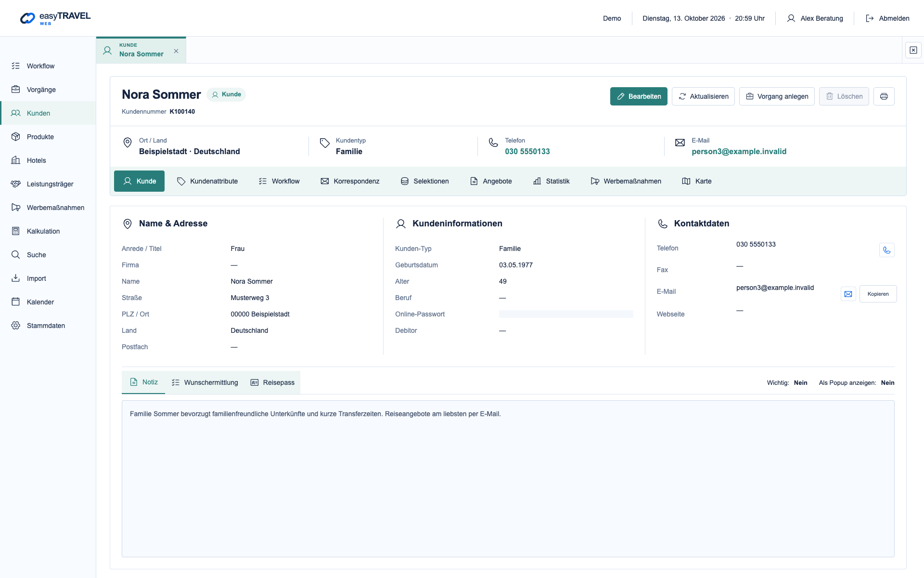Open the Selektionen tab
The width and height of the screenshot is (924, 578).
425,181
